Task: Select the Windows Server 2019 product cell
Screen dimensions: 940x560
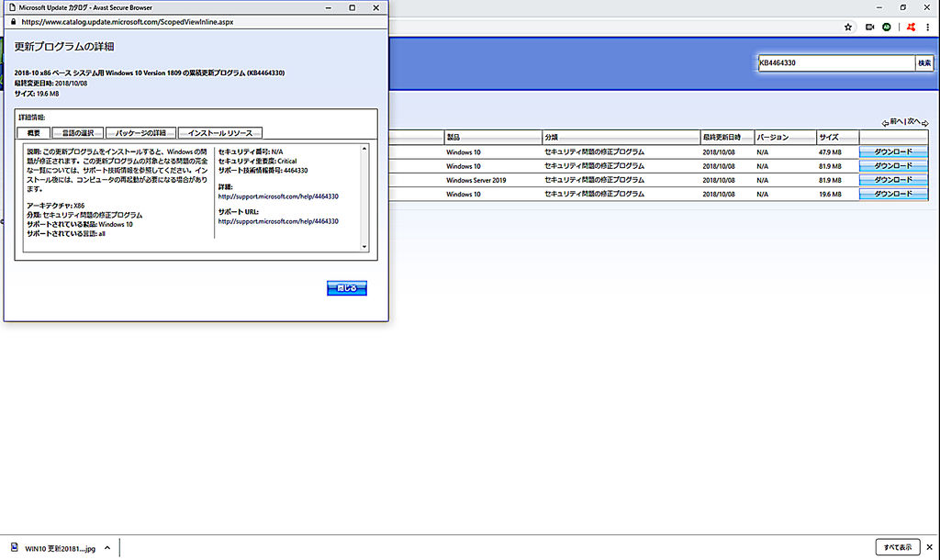Action: pyautogui.click(x=476, y=180)
